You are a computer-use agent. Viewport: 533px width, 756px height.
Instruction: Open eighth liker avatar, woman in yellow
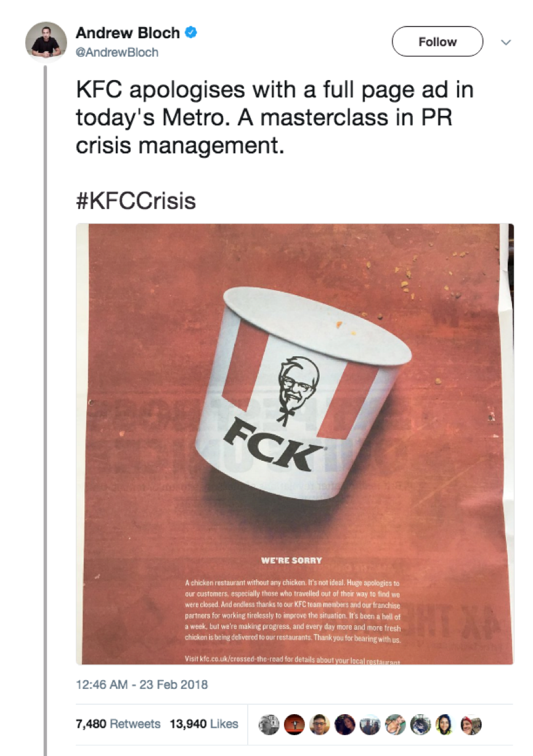446,725
